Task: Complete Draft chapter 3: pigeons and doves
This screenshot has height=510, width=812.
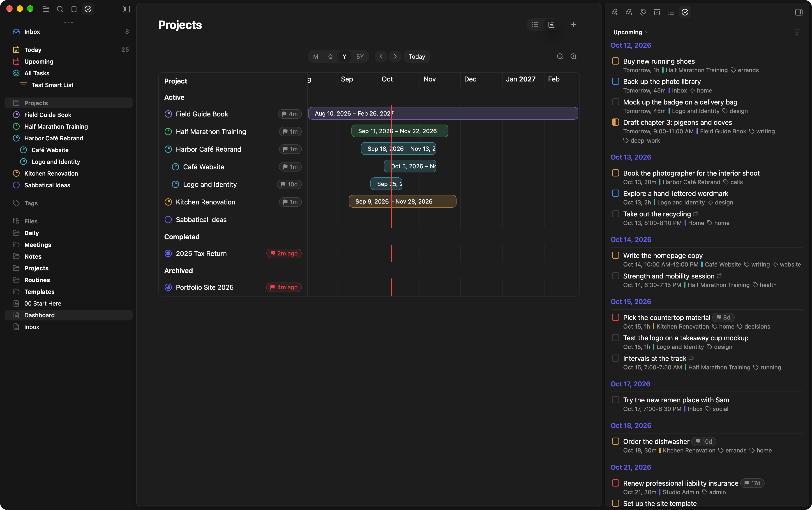Action: (x=616, y=122)
